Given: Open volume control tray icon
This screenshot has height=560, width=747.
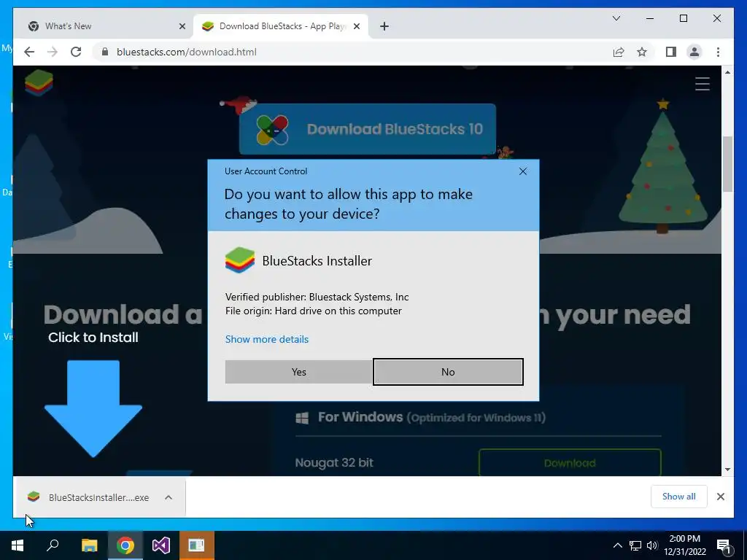Looking at the screenshot, I should (x=651, y=545).
